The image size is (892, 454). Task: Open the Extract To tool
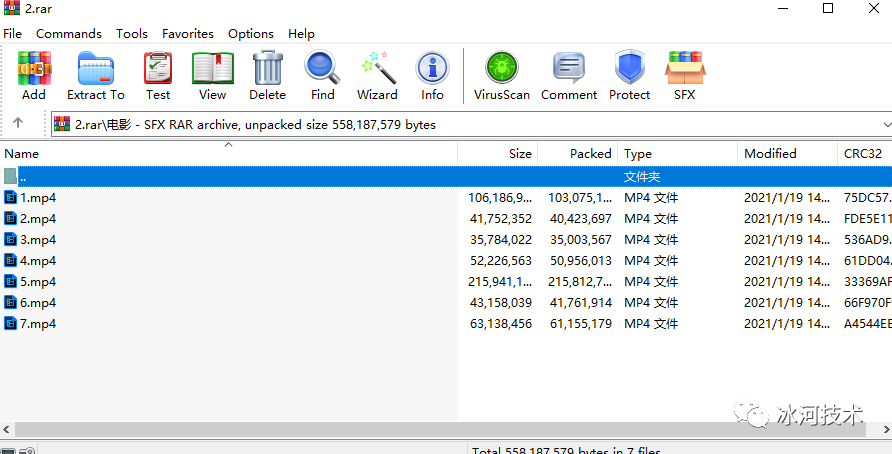pos(96,68)
